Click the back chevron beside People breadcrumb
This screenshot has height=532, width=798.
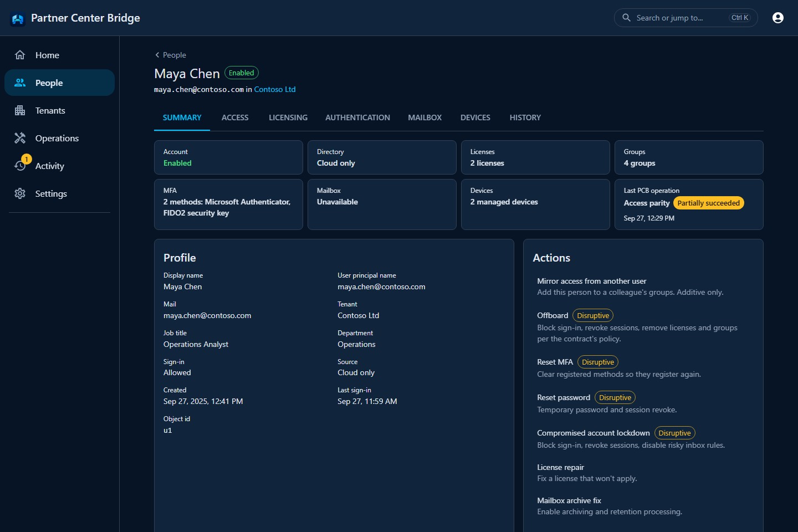pyautogui.click(x=157, y=55)
